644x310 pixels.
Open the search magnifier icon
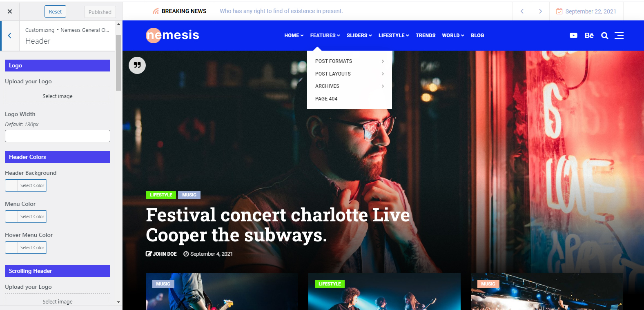[605, 36]
